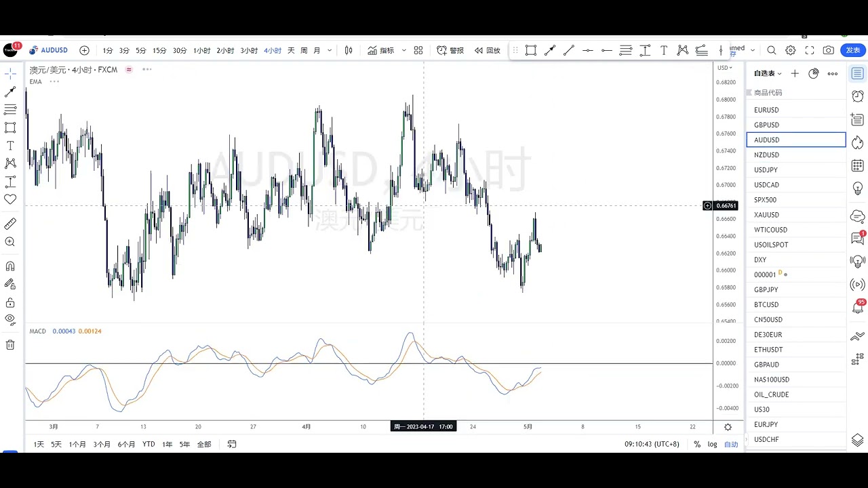This screenshot has width=868, height=488.
Task: Select the 3个月 date range
Action: click(102, 445)
